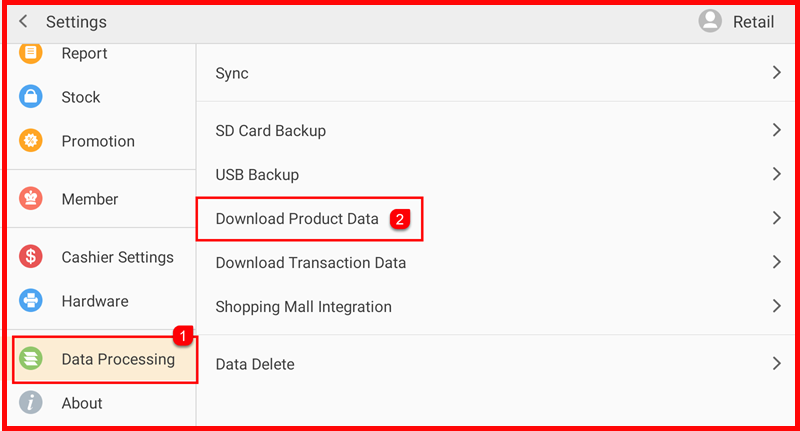The image size is (800, 431).
Task: Expand the Sync row chevron
Action: coord(776,73)
